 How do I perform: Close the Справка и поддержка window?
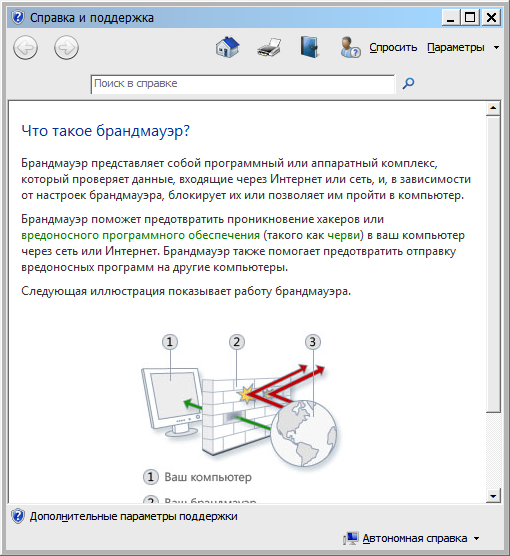pyautogui.click(x=491, y=17)
